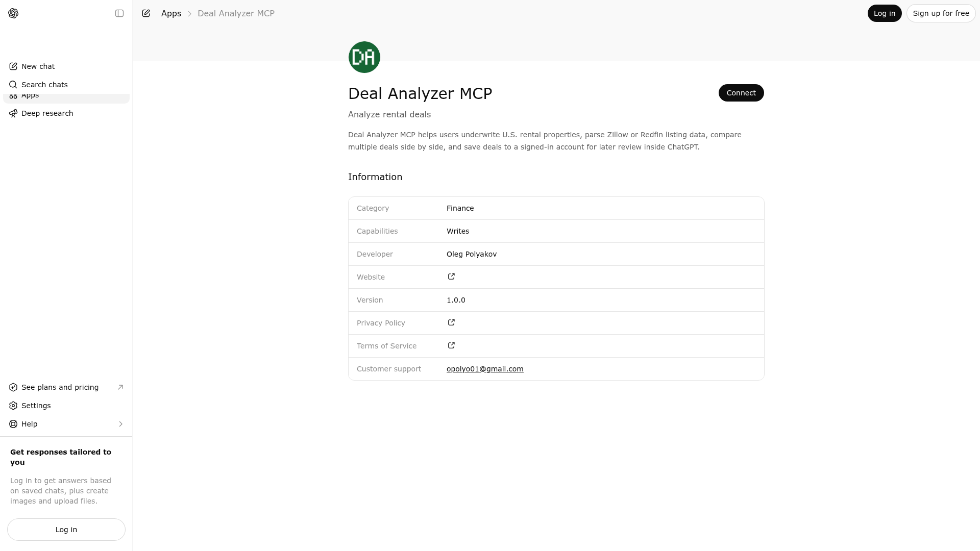Click the version value 1.0.0
This screenshot has height=551, width=980.
[456, 300]
